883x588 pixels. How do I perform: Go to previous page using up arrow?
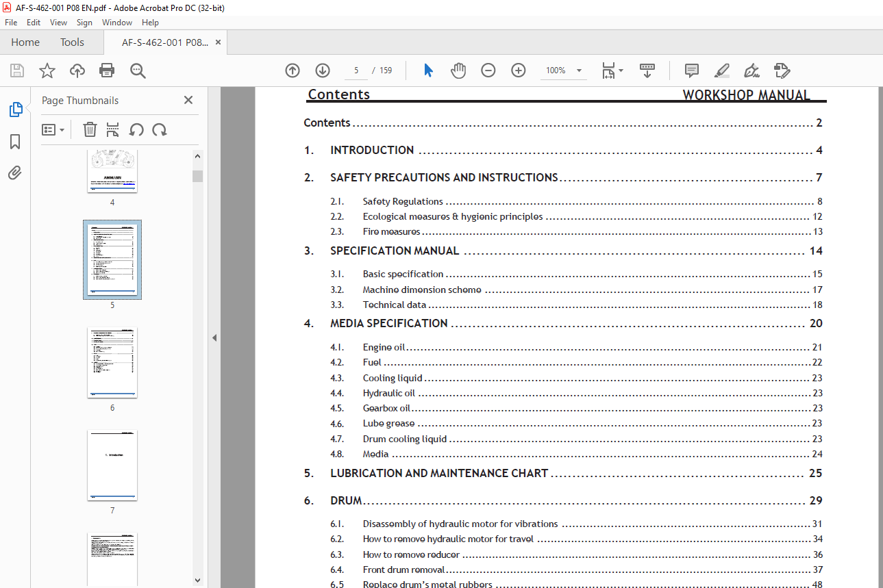tap(293, 71)
